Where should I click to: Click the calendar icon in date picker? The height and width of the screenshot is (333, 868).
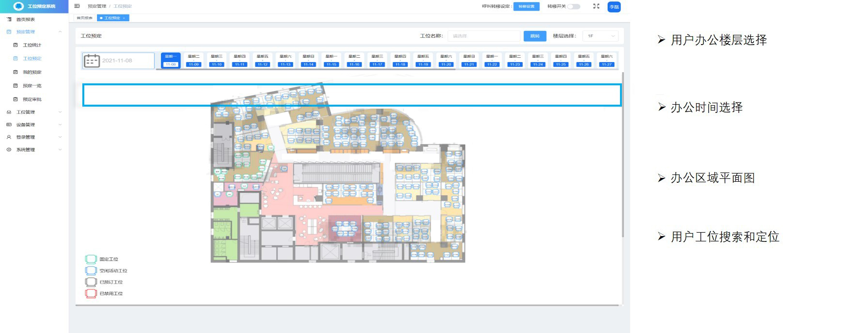[92, 61]
